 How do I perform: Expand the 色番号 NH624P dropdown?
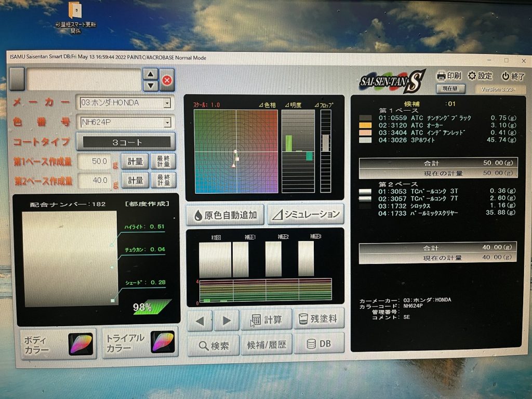[x=167, y=123]
